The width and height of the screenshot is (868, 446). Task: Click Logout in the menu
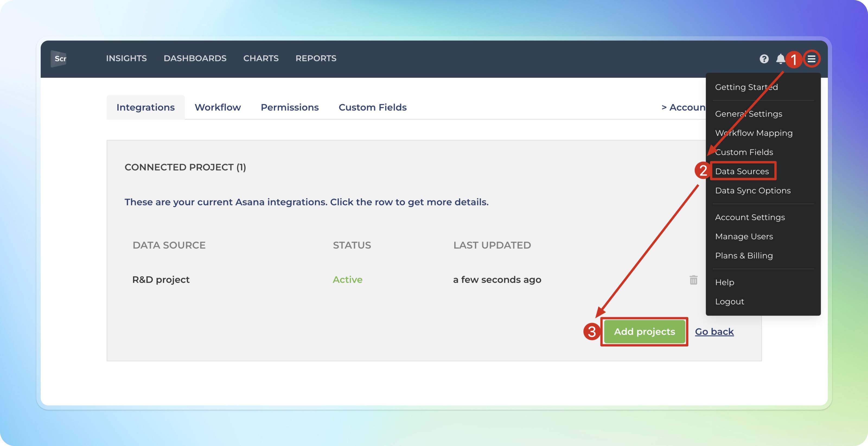coord(729,301)
